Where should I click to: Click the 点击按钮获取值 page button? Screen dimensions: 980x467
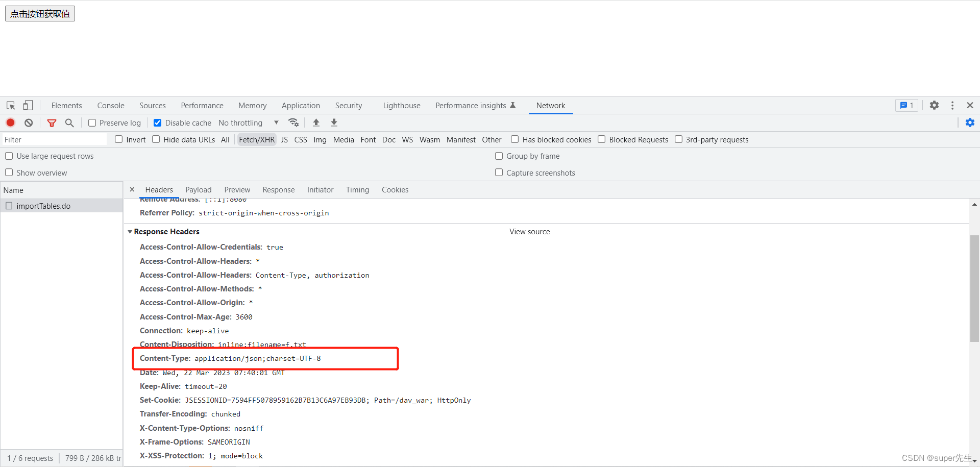[x=40, y=14]
